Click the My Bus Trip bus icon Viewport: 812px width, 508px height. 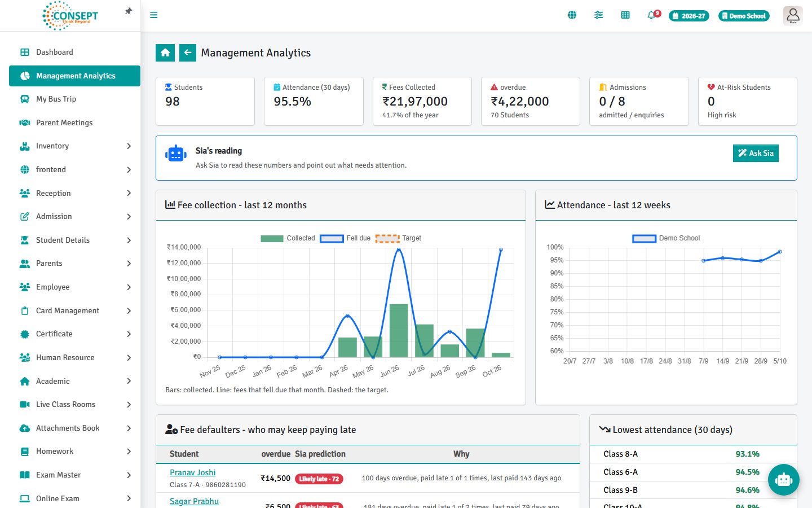(25, 99)
